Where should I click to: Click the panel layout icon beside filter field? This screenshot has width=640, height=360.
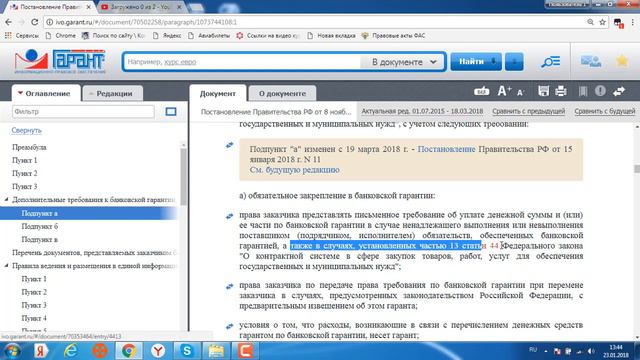(171, 111)
